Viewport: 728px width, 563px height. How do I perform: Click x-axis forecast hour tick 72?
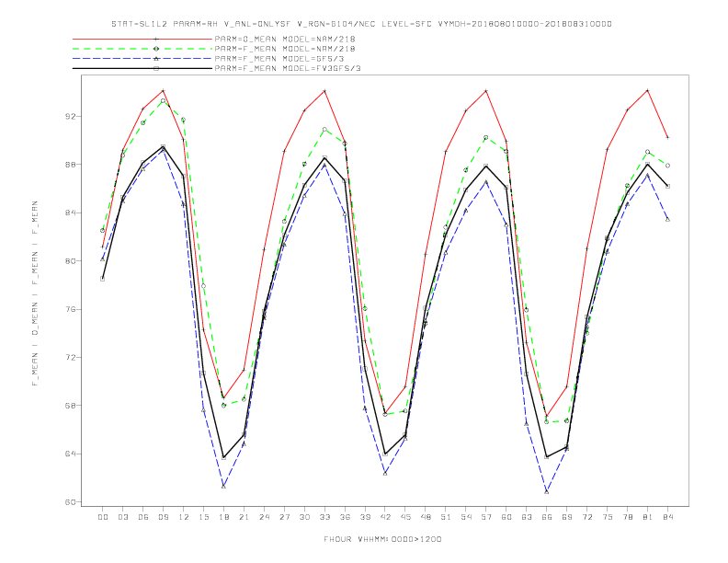[587, 517]
